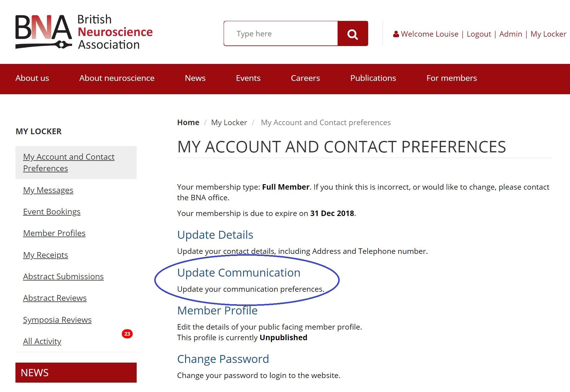Log out using the Logout link
The width and height of the screenshot is (570, 392).
(479, 34)
